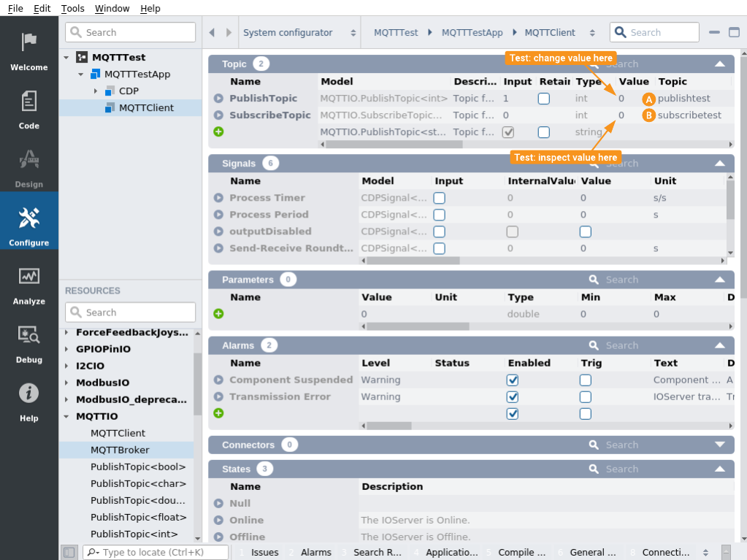Open the Help info icon

coord(28,394)
